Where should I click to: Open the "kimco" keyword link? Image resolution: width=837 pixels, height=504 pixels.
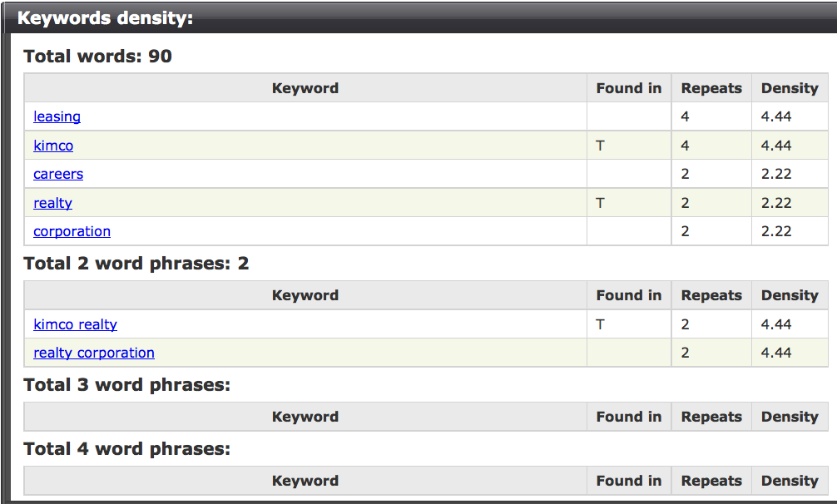coord(53,146)
